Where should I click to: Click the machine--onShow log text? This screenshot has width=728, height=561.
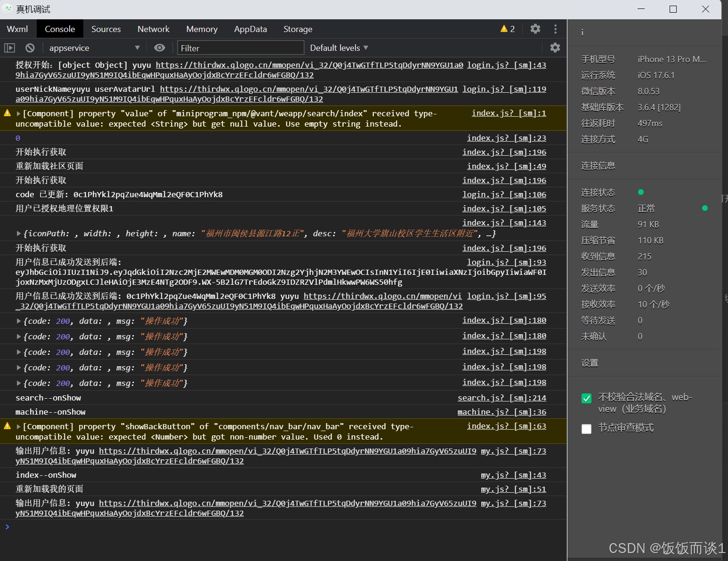pos(50,412)
